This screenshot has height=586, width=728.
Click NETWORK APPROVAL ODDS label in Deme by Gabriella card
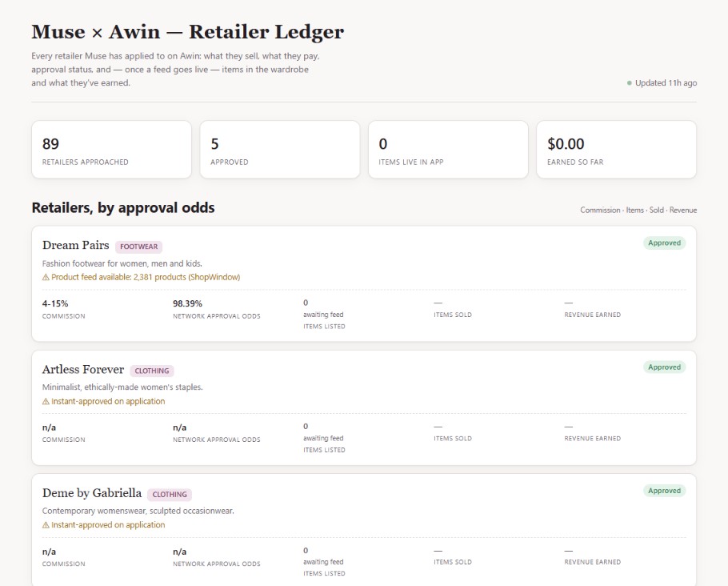coord(216,564)
